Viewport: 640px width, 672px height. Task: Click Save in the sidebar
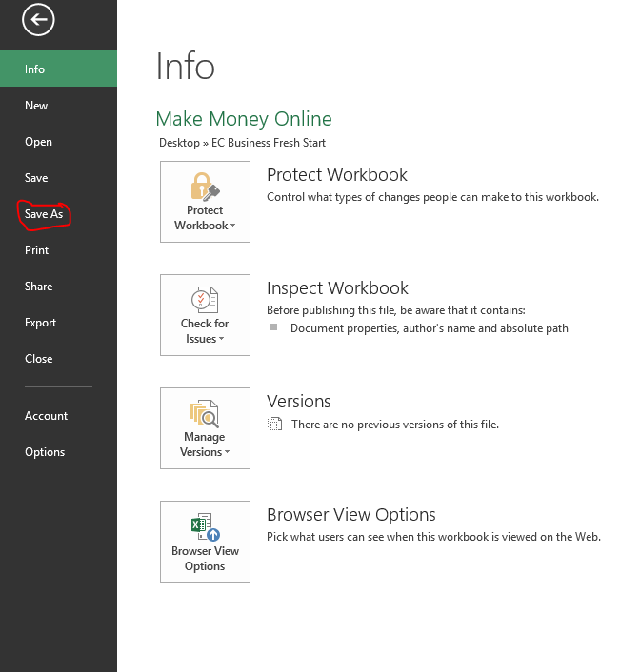[36, 178]
